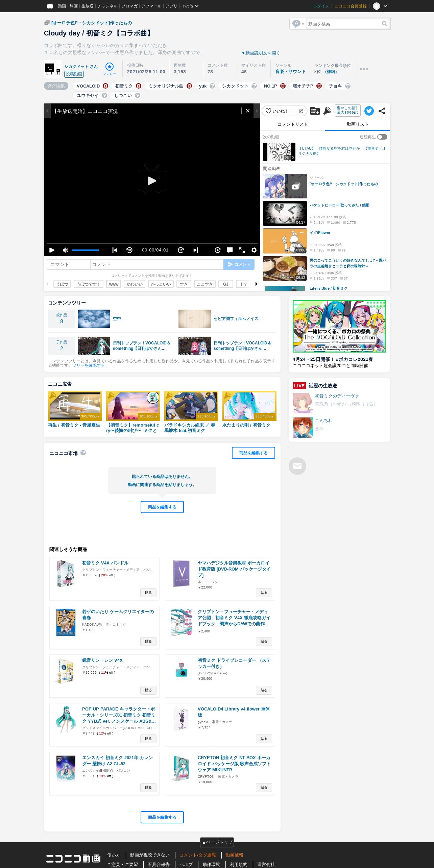Adjust the blue volume slider

(85, 250)
